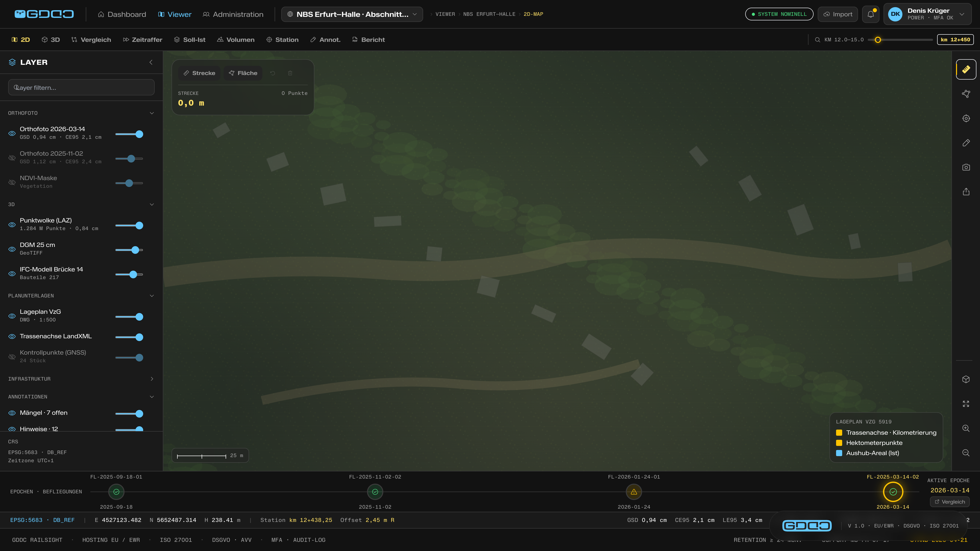Hide Mängel · 7 offen annotations
Viewport: 980px width, 551px height.
pyautogui.click(x=12, y=413)
